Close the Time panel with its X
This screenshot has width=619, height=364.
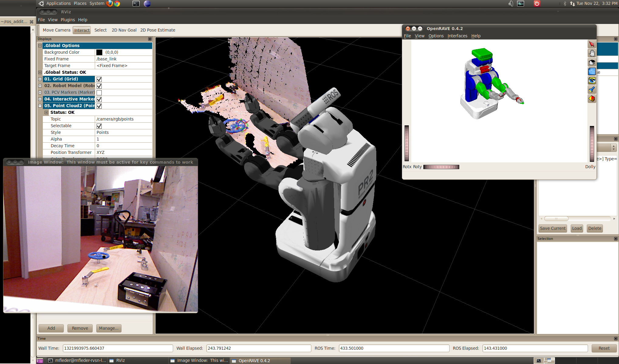point(616,338)
